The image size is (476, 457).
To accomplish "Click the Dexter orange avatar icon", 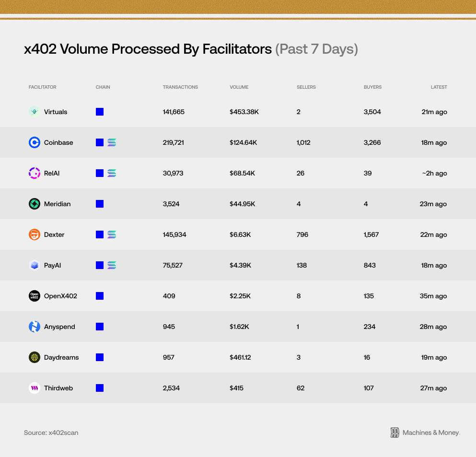I will tap(35, 234).
